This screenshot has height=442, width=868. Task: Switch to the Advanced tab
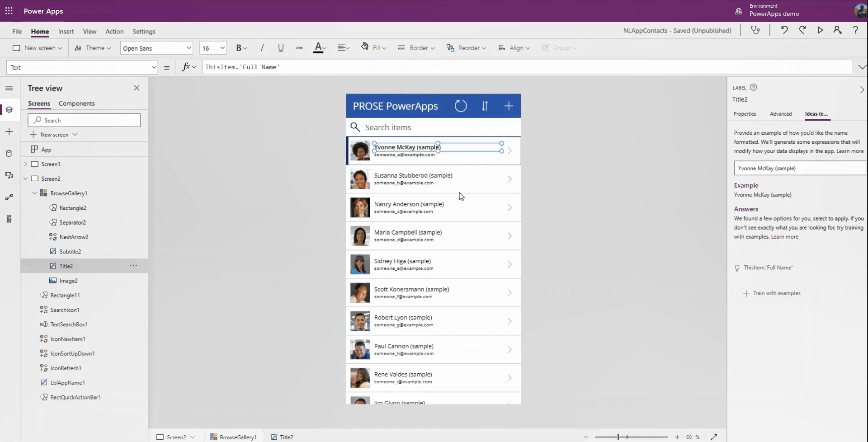pos(781,114)
